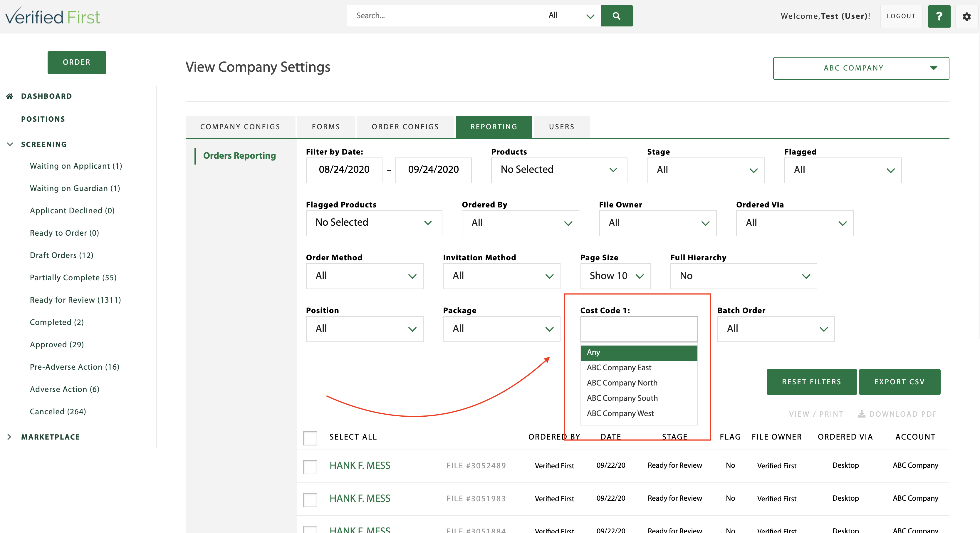Open the Ordered Via dropdown

pos(794,223)
